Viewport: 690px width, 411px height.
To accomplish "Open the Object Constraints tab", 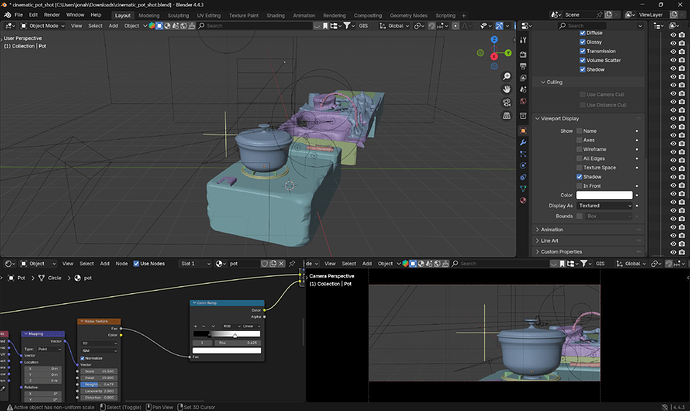I will coord(523,177).
